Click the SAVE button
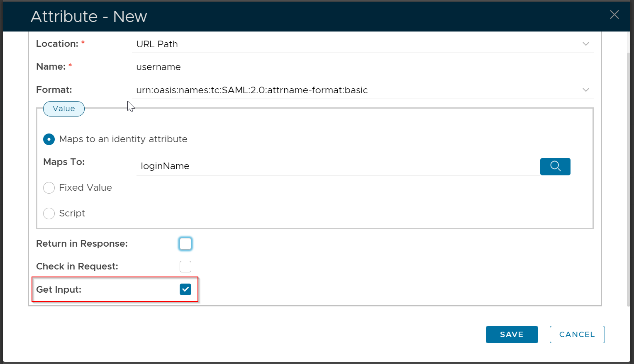Screen dimensions: 634x364 click(x=512, y=335)
